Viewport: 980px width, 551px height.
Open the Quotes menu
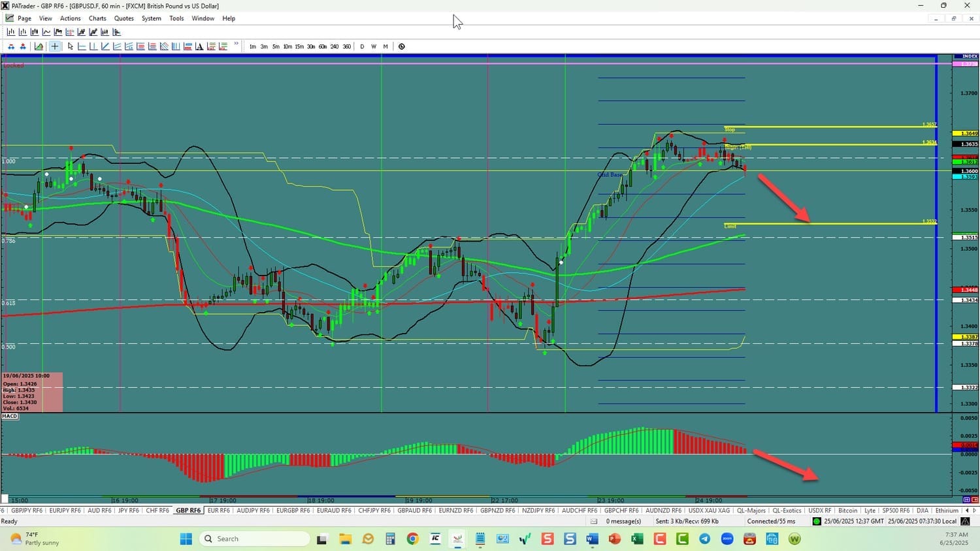(123, 18)
